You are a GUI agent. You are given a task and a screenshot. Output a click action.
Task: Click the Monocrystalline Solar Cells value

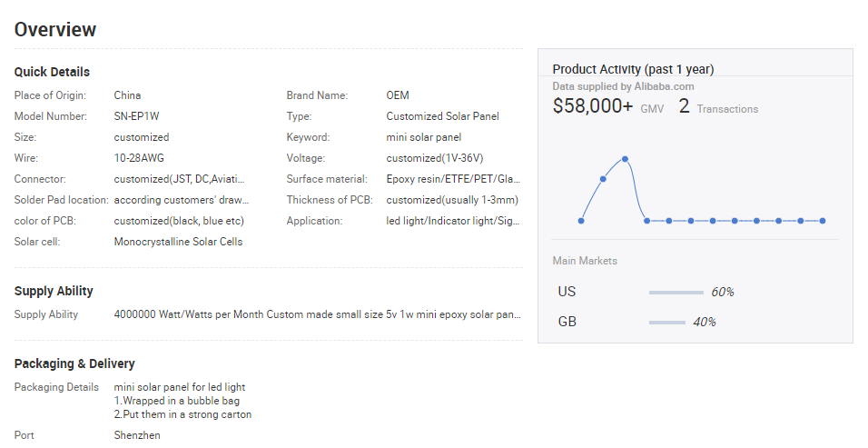pyautogui.click(x=178, y=242)
